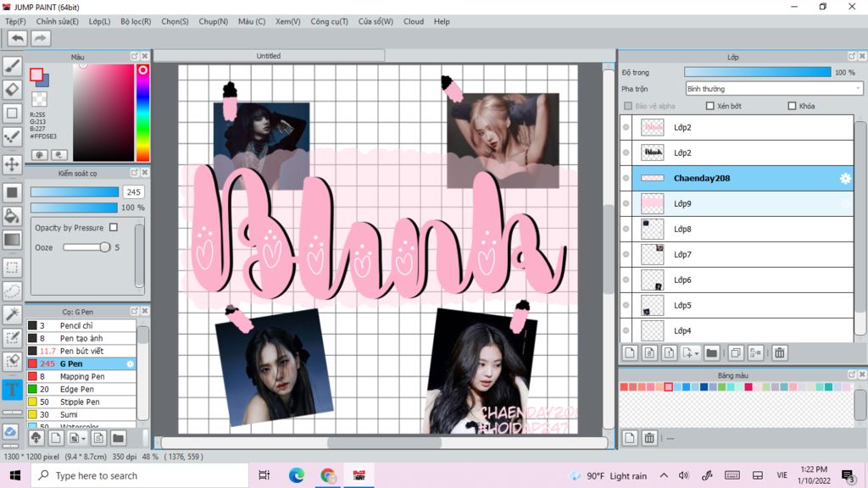
Task: Select the Select Eraser tool
Action: pyautogui.click(x=12, y=361)
